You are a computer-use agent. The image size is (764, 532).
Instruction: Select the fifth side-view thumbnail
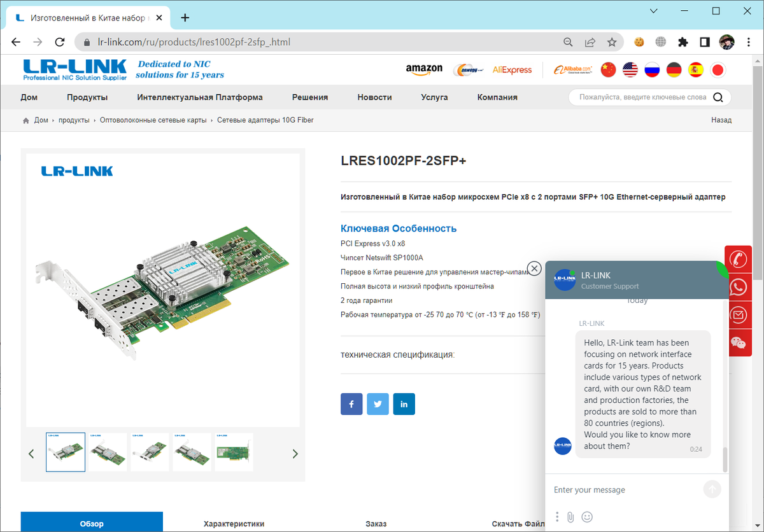click(234, 452)
